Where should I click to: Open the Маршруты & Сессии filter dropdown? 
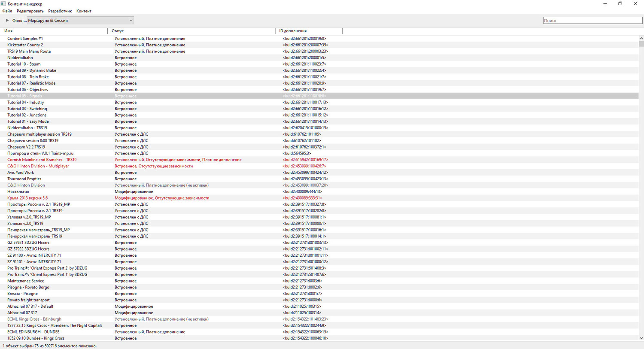point(80,20)
